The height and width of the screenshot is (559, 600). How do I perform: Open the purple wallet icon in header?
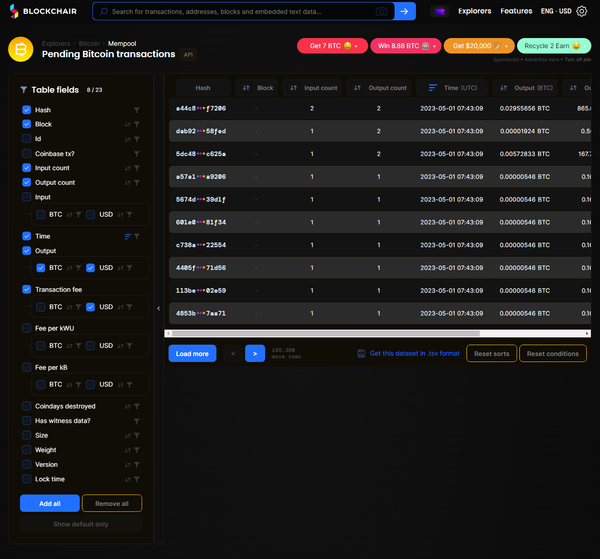pyautogui.click(x=439, y=11)
